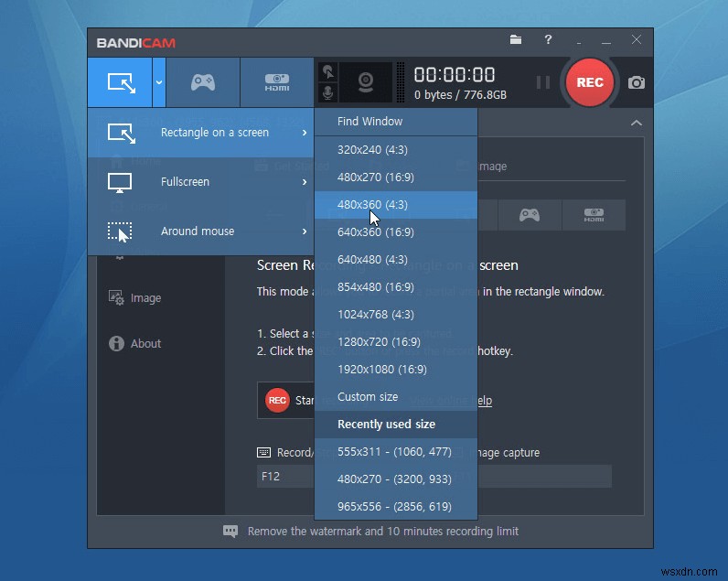Open the output folder icon
This screenshot has width=728, height=581.
click(515, 40)
